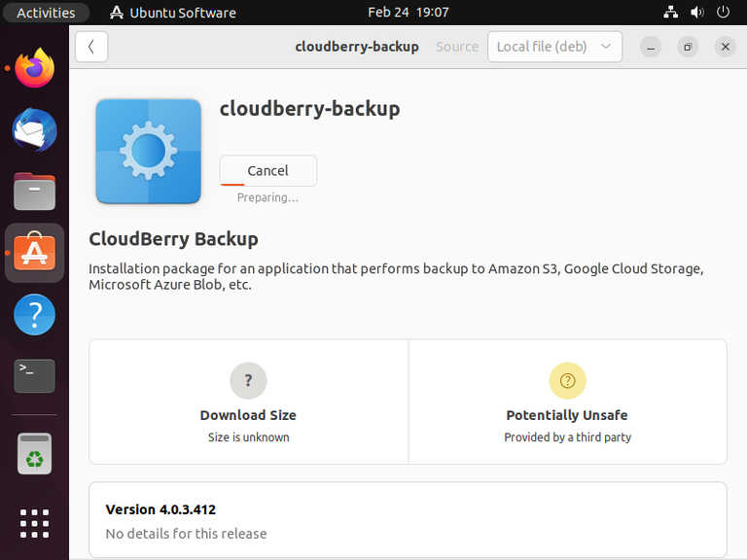Open Firefox from the dock

(x=35, y=69)
